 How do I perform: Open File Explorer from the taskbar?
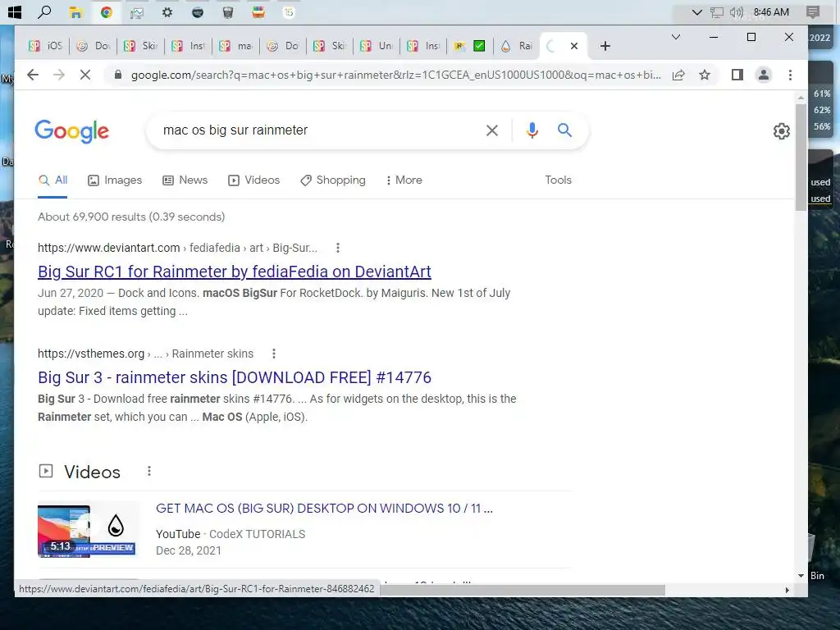[75, 12]
